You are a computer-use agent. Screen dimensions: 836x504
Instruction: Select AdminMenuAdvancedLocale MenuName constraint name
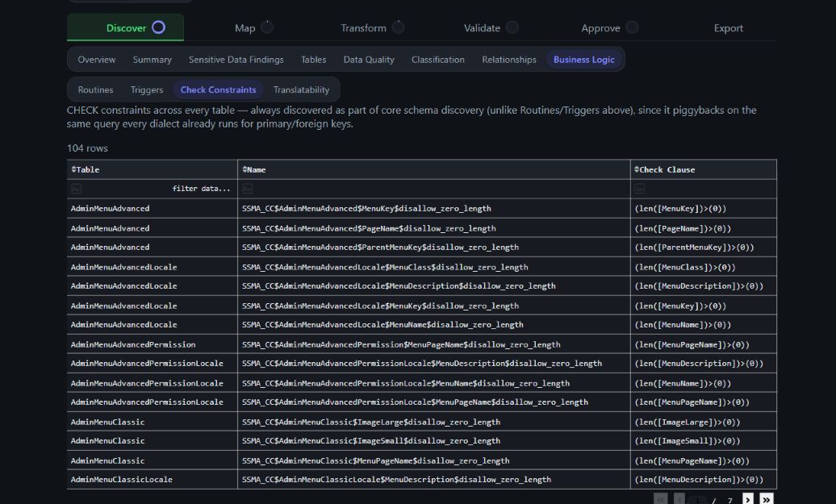click(382, 324)
